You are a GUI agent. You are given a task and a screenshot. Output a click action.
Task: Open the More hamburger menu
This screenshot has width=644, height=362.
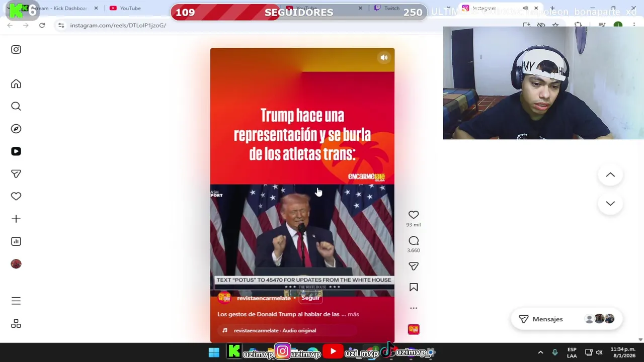click(16, 301)
